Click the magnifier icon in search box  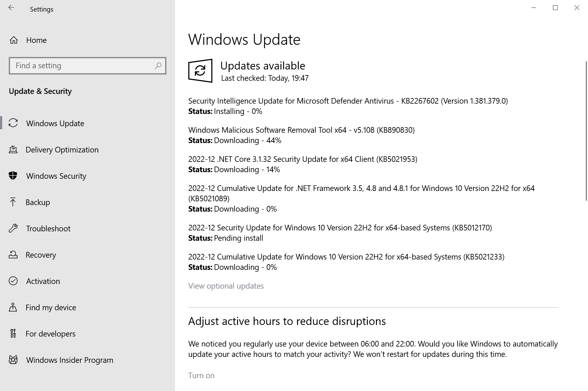[158, 66]
